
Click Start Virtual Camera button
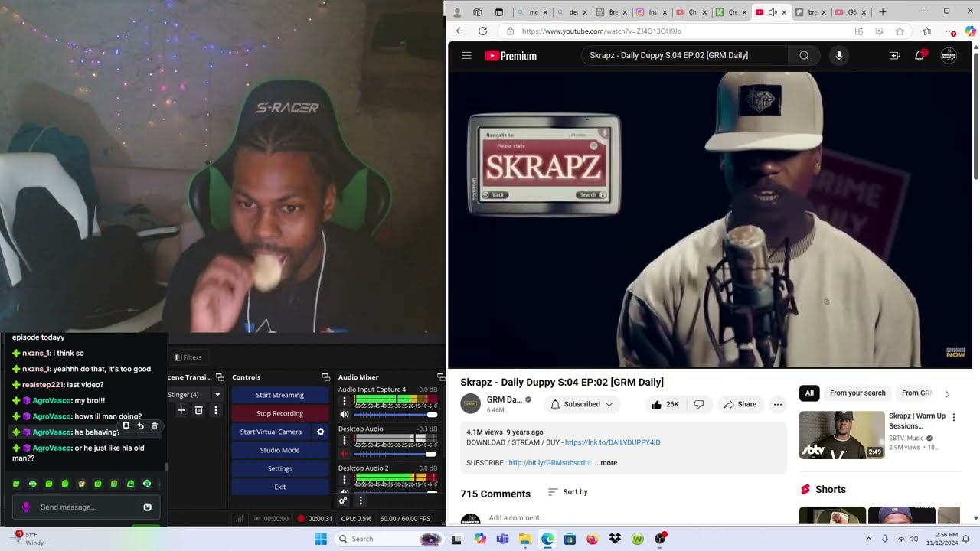pyautogui.click(x=271, y=432)
